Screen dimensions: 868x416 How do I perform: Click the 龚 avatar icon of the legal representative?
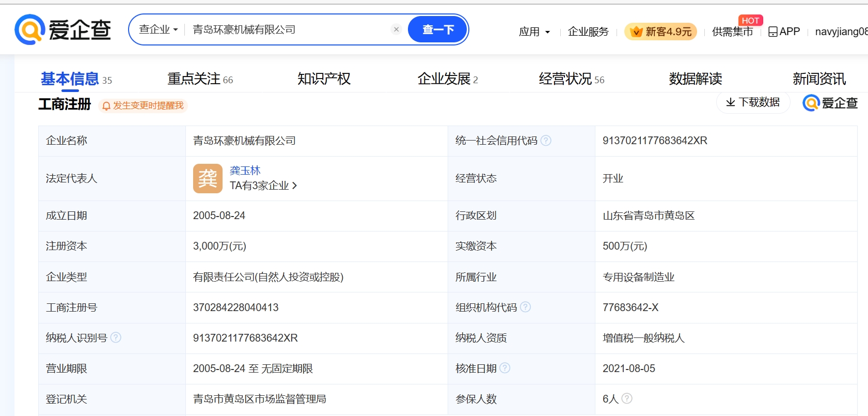pos(208,178)
